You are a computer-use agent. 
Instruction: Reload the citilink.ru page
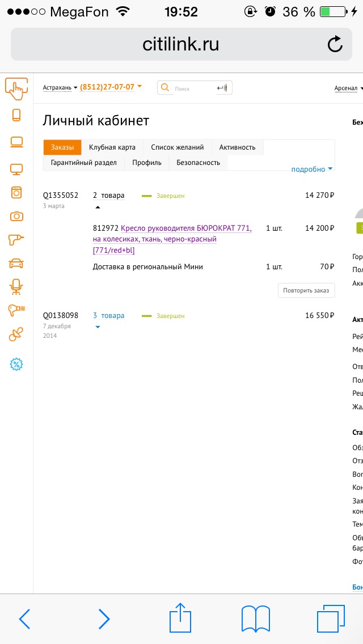335,44
